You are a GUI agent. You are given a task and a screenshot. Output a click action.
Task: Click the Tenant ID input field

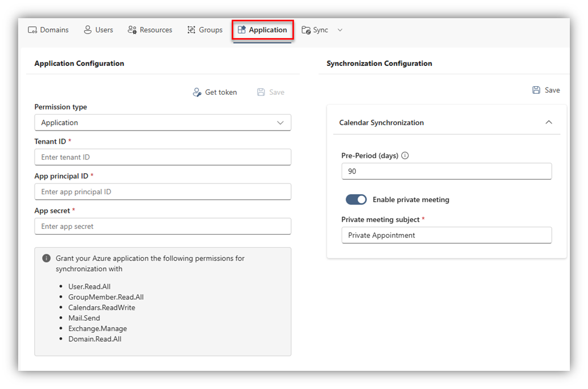(x=162, y=157)
